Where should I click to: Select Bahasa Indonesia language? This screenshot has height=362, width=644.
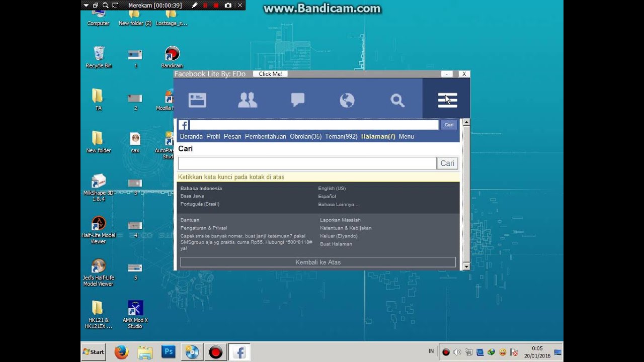click(x=201, y=189)
